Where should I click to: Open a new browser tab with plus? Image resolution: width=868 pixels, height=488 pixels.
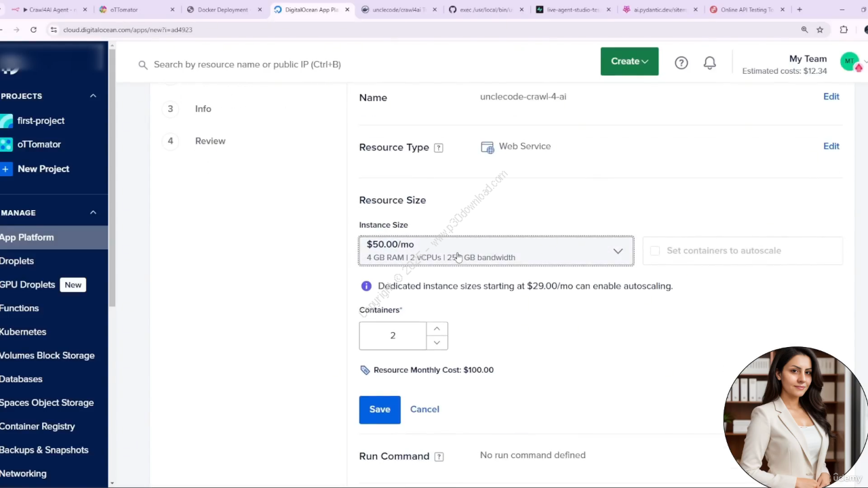point(800,9)
